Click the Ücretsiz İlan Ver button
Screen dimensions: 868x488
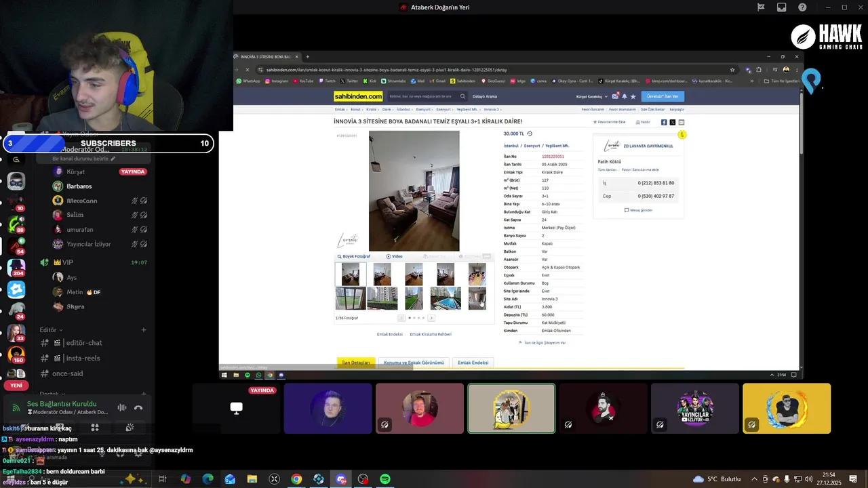[663, 96]
